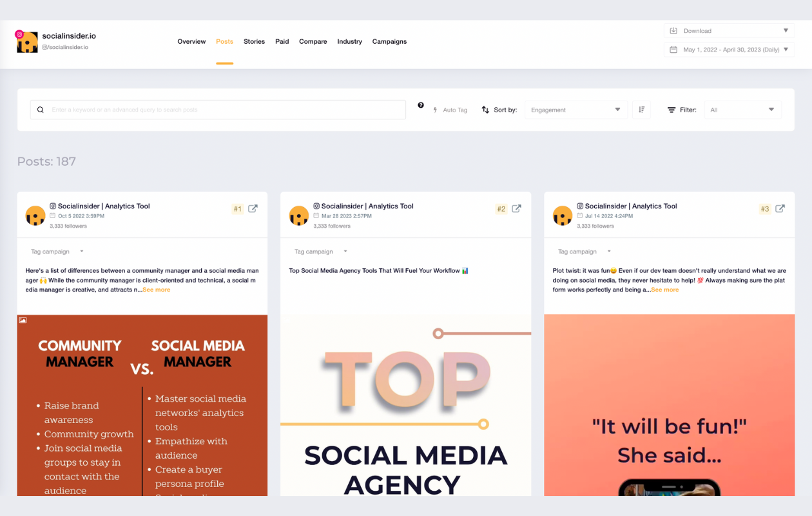Viewport: 812px width, 516px height.
Task: Expand Tag campaign on post #1
Action: click(57, 252)
